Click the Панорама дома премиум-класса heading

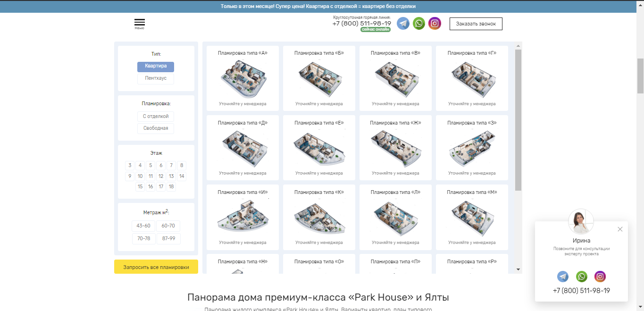pyautogui.click(x=318, y=297)
